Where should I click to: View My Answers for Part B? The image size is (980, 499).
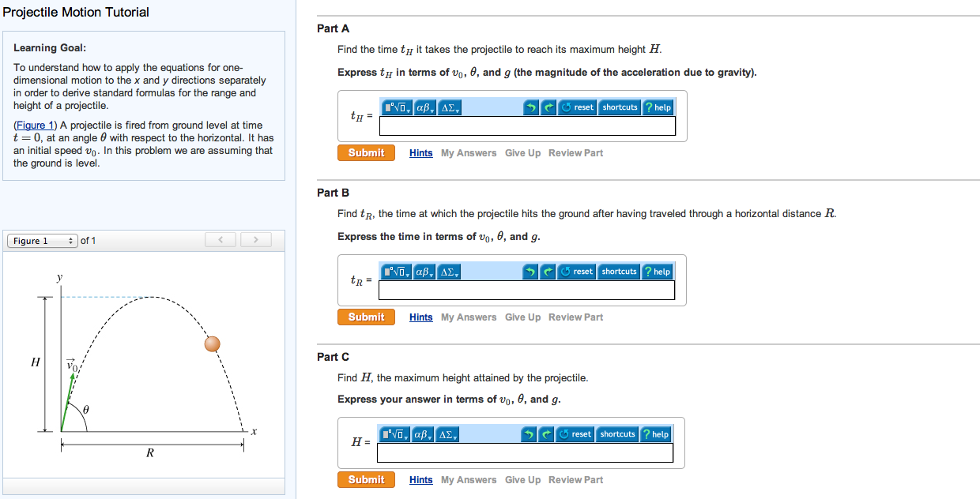469,317
